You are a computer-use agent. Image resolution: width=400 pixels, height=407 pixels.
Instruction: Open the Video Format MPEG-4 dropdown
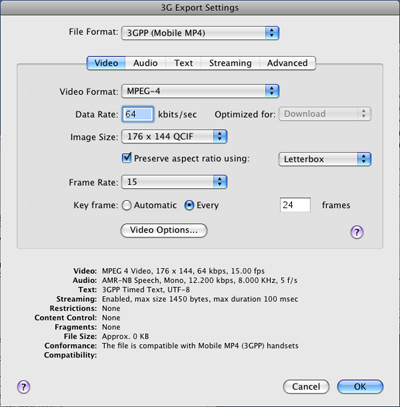[x=200, y=91]
